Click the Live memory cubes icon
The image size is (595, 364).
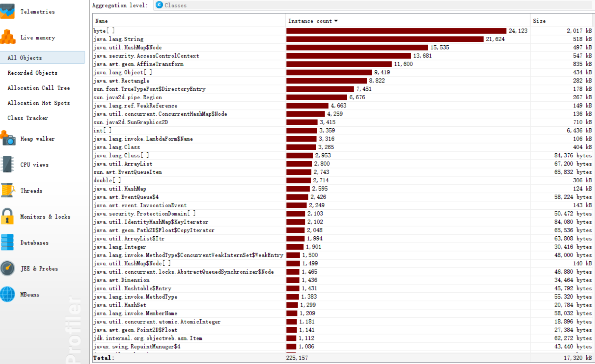pos(7,37)
